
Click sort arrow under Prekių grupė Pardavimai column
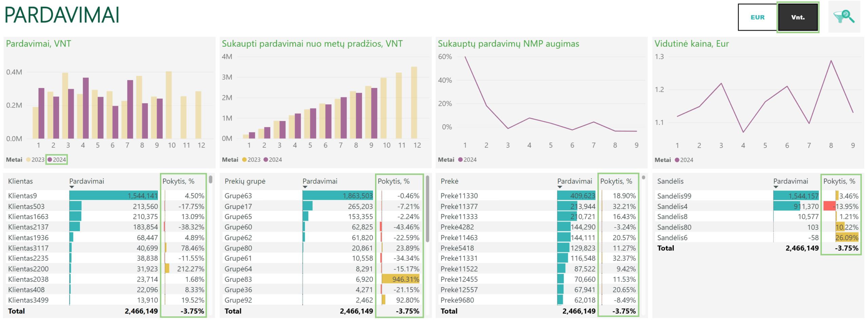point(305,187)
